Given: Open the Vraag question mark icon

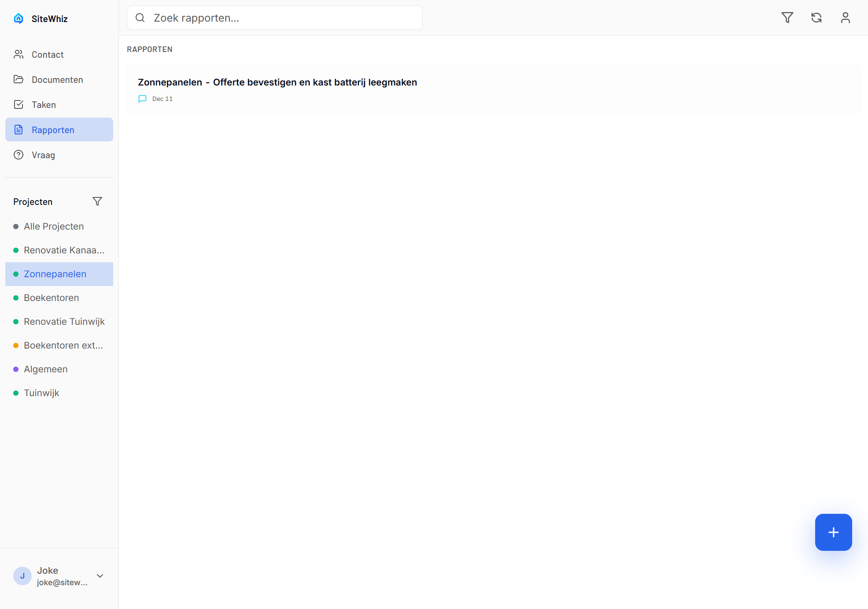Looking at the screenshot, I should (x=19, y=155).
